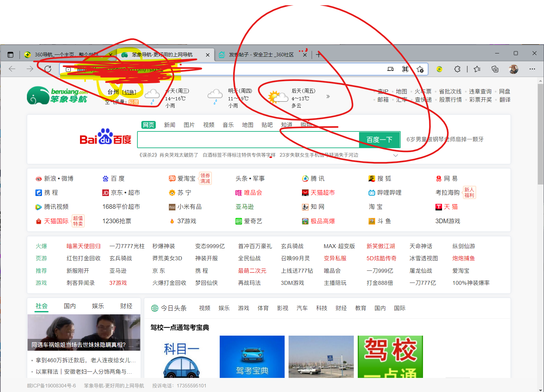The image size is (544, 392).
Task: Open the 暗黑天使回归 game link
Action: click(x=83, y=246)
